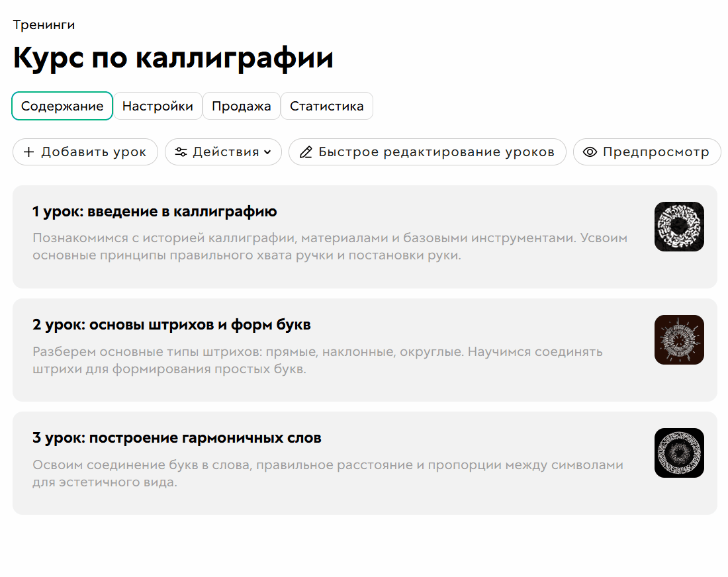Click the chevron next to Действия
The height and width of the screenshot is (577, 728).
[x=268, y=152]
